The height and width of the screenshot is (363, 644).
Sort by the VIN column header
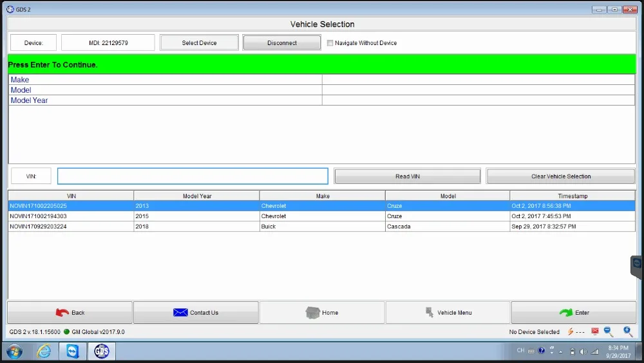click(71, 196)
